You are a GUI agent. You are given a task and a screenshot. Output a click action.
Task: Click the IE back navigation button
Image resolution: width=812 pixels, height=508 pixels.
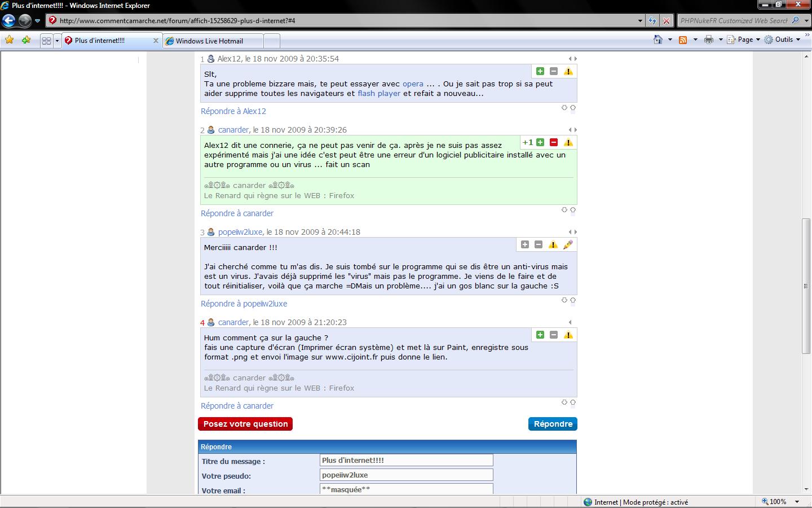(9, 21)
